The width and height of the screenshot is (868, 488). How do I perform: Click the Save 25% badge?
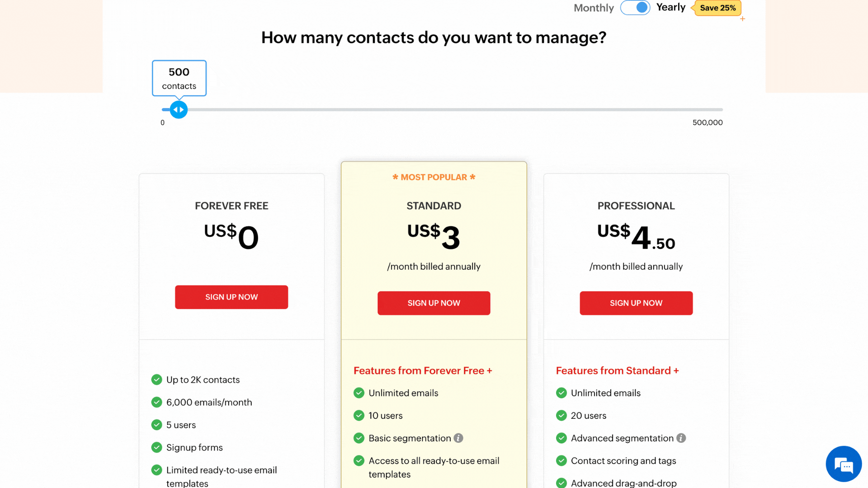click(717, 8)
